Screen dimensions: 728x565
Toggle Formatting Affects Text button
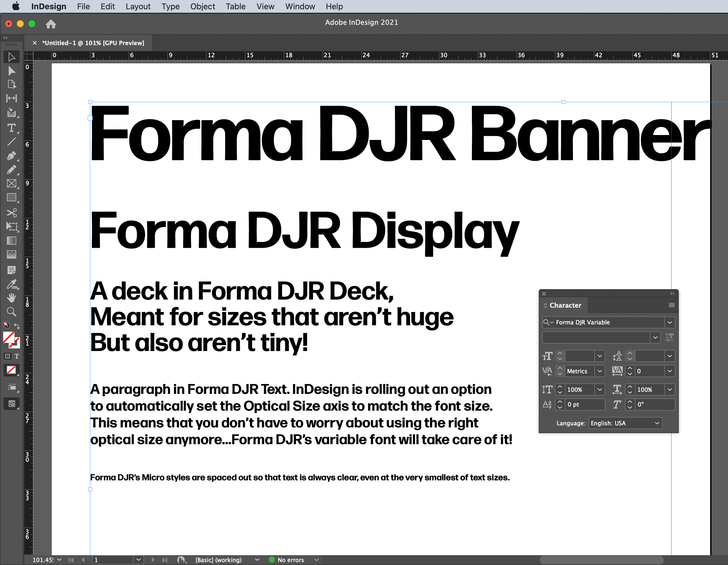click(x=17, y=356)
